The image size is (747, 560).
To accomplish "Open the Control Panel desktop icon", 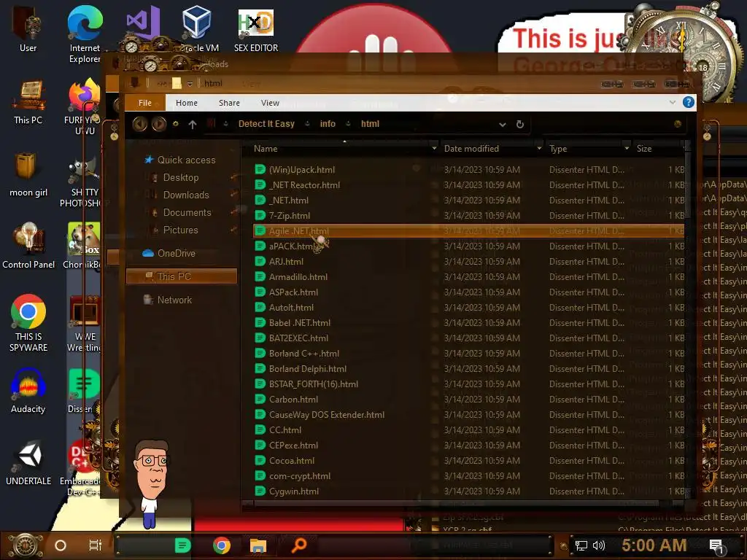I will tap(28, 246).
